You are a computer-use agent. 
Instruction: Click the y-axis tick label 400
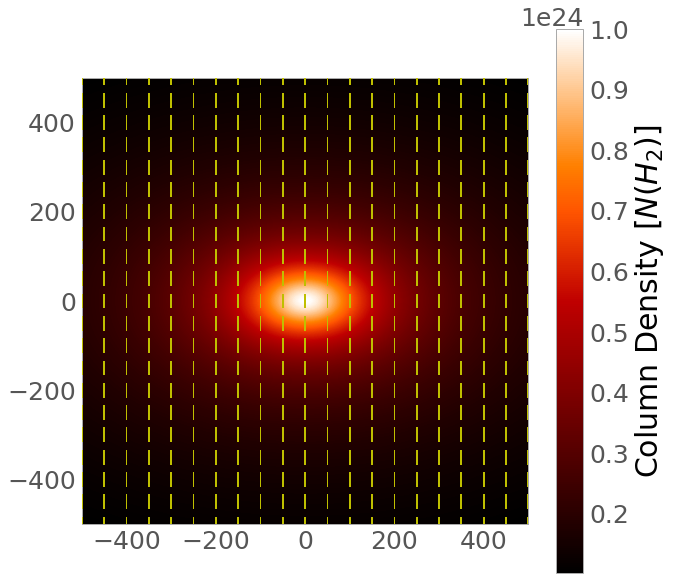pyautogui.click(x=52, y=124)
